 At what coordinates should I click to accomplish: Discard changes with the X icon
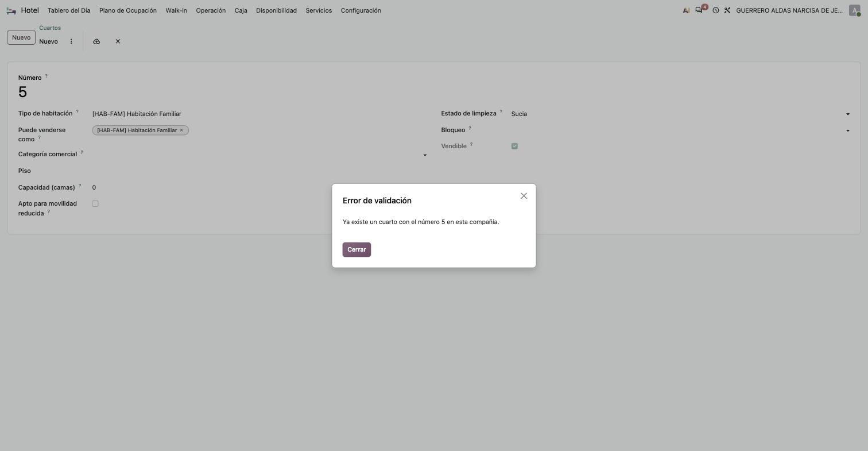[x=118, y=41]
